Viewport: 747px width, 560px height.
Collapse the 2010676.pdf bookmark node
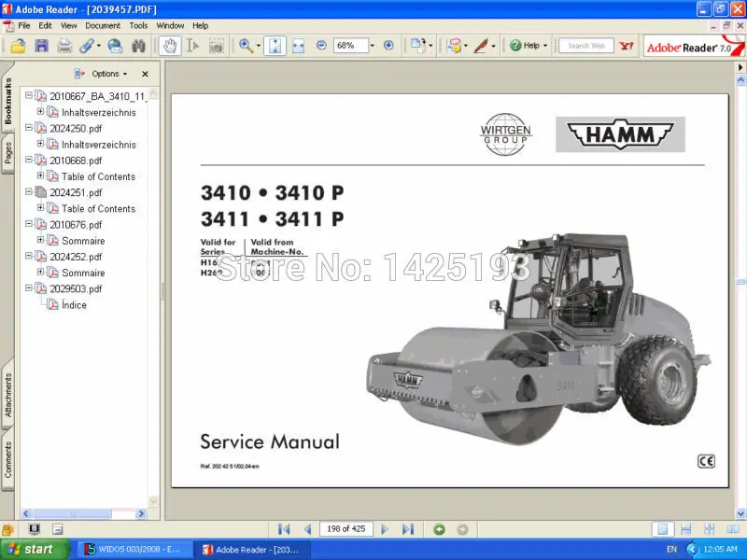(x=29, y=224)
